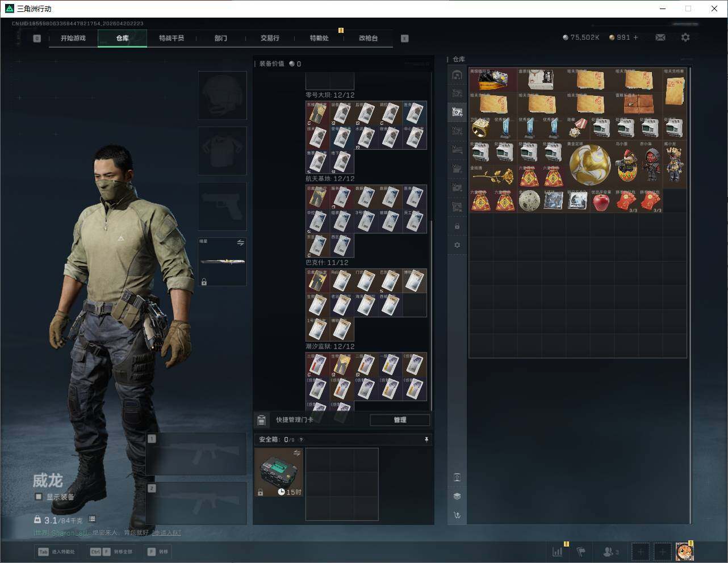Open the 特勤处 tab
Screen dimensions: 728x563
pos(319,38)
